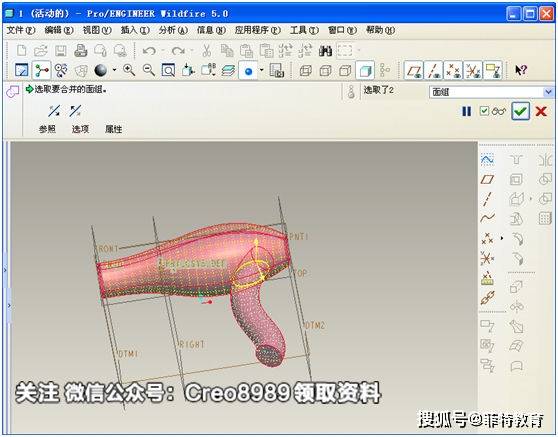Click the Layers stack icon
The image size is (558, 437).
tap(228, 70)
